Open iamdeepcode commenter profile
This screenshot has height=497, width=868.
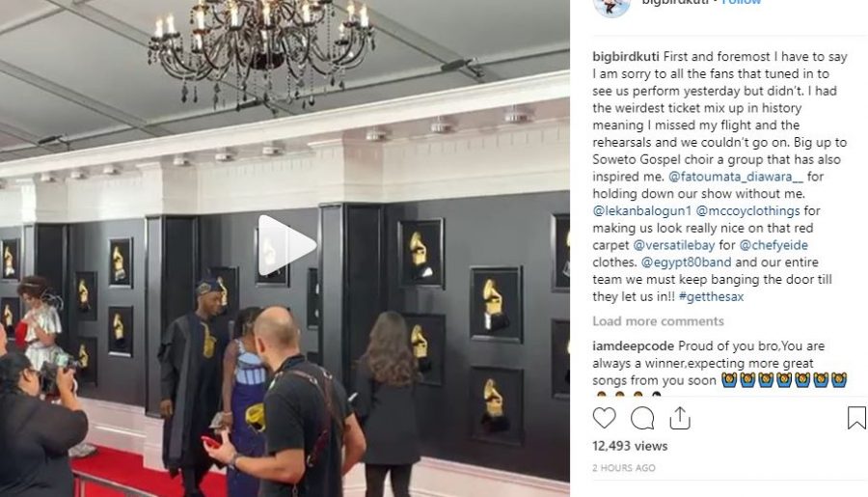tap(634, 346)
